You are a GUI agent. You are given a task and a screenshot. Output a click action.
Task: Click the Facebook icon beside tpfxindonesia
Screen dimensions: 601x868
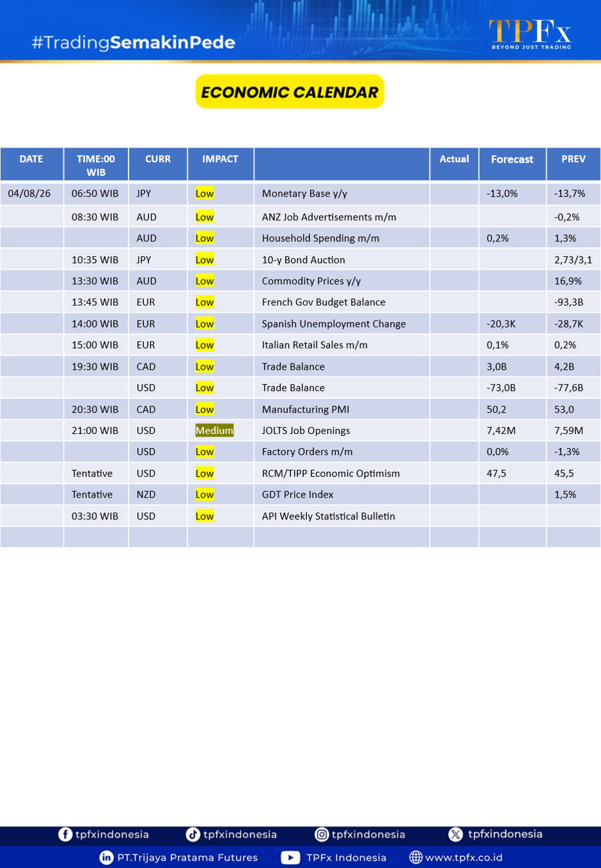click(65, 834)
